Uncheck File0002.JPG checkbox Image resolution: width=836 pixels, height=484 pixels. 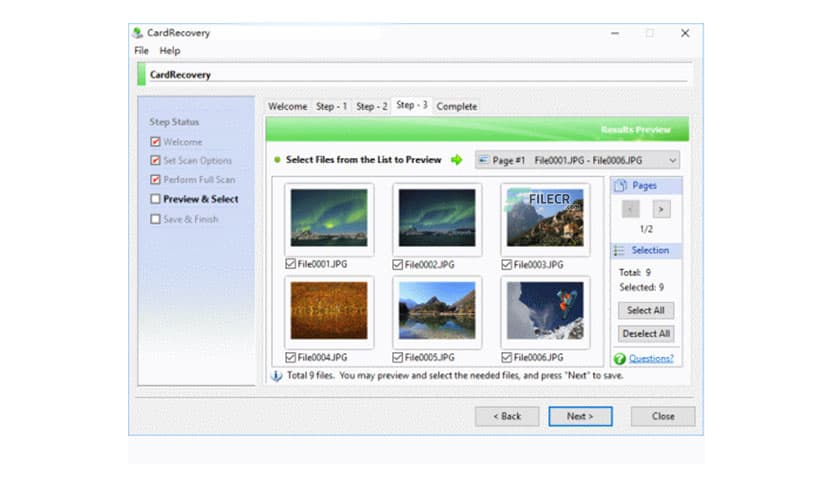tap(398, 264)
